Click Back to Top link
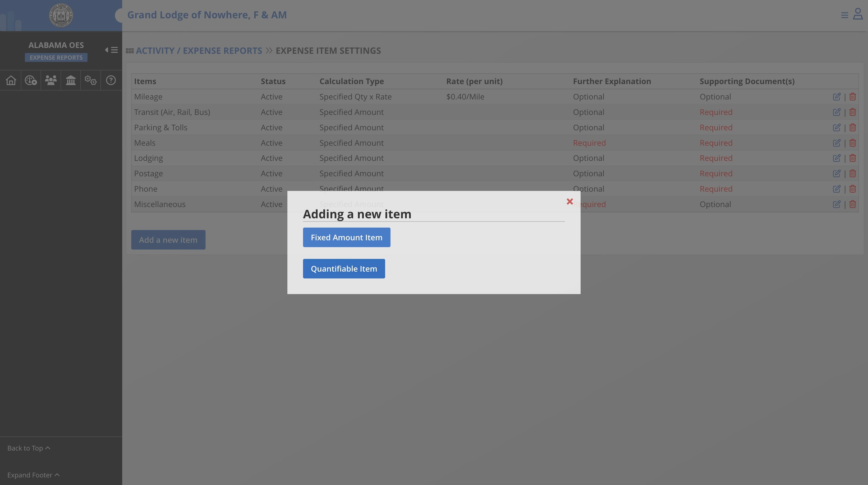This screenshot has width=868, height=485. coord(29,448)
